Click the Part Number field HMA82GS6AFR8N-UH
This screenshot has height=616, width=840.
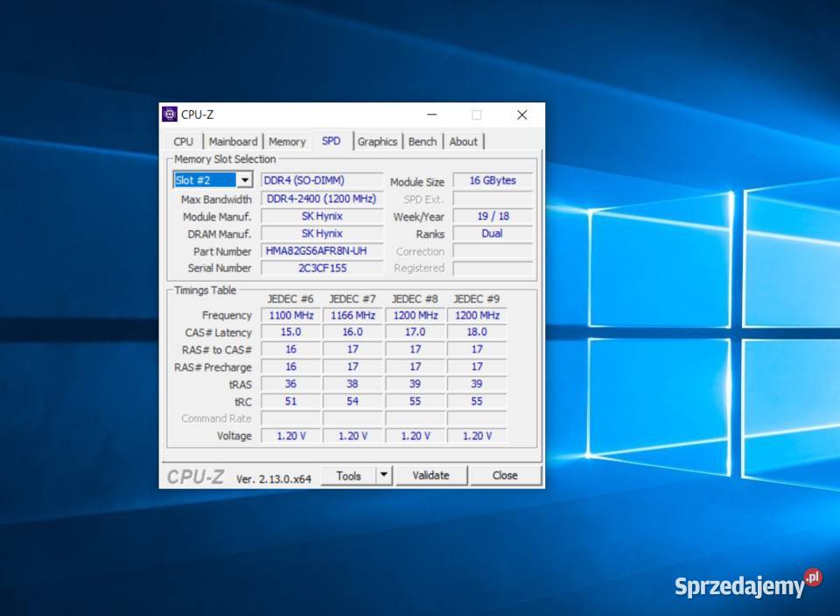tap(322, 251)
